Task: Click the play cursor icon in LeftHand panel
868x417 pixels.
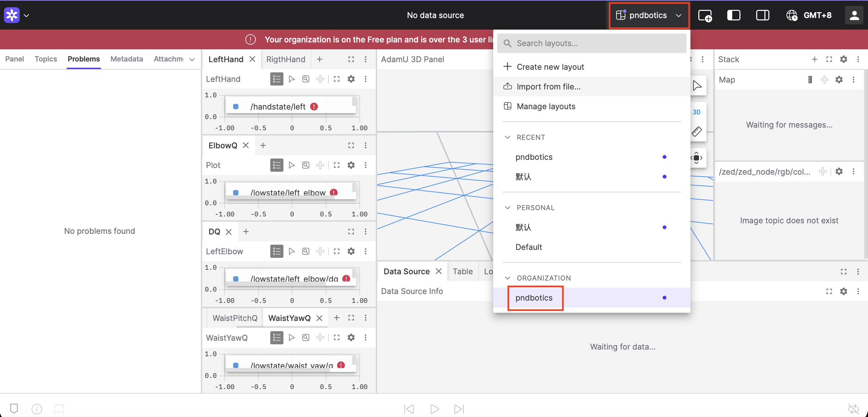Action: (x=292, y=79)
